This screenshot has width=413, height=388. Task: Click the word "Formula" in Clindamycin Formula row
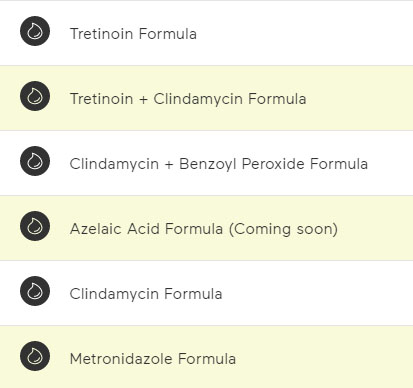coord(193,294)
